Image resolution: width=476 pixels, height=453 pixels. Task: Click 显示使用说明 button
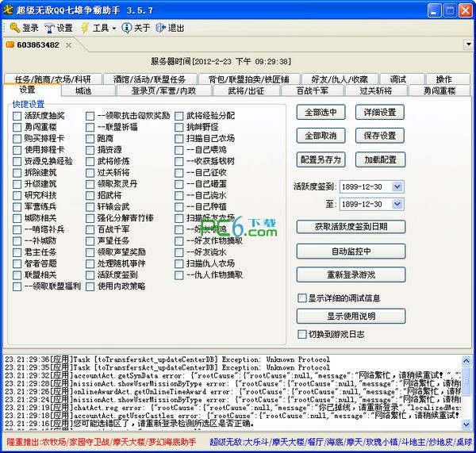(351, 316)
